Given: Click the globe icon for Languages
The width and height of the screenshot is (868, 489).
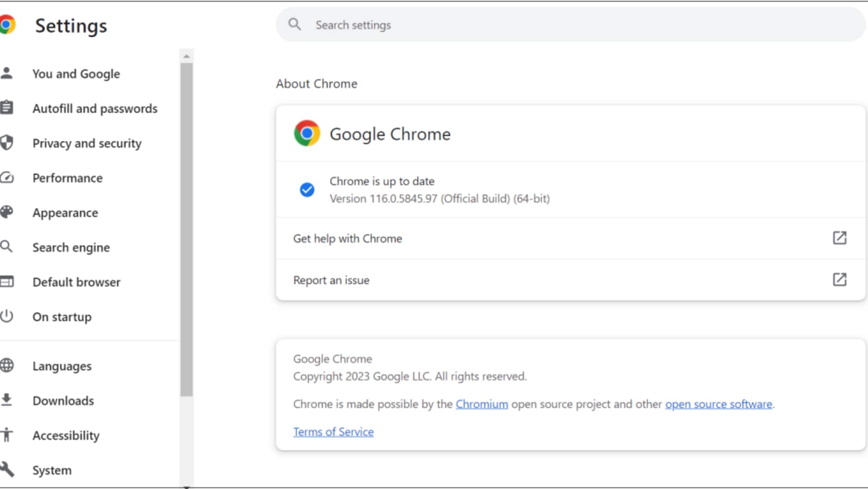Looking at the screenshot, I should 7,366.
